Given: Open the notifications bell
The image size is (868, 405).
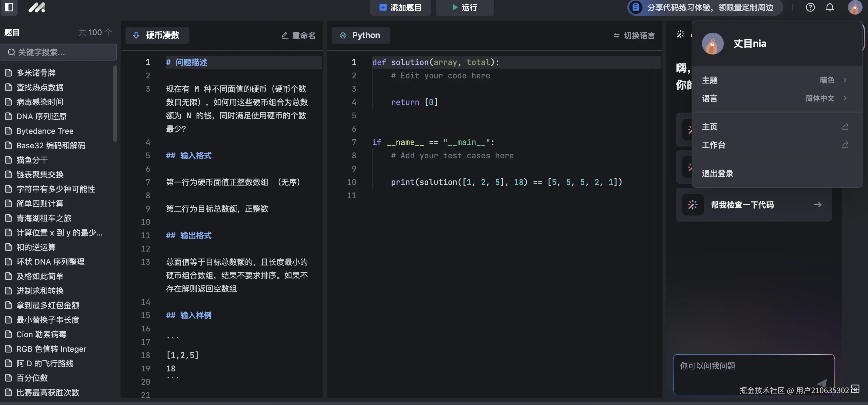Looking at the screenshot, I should click(x=829, y=7).
